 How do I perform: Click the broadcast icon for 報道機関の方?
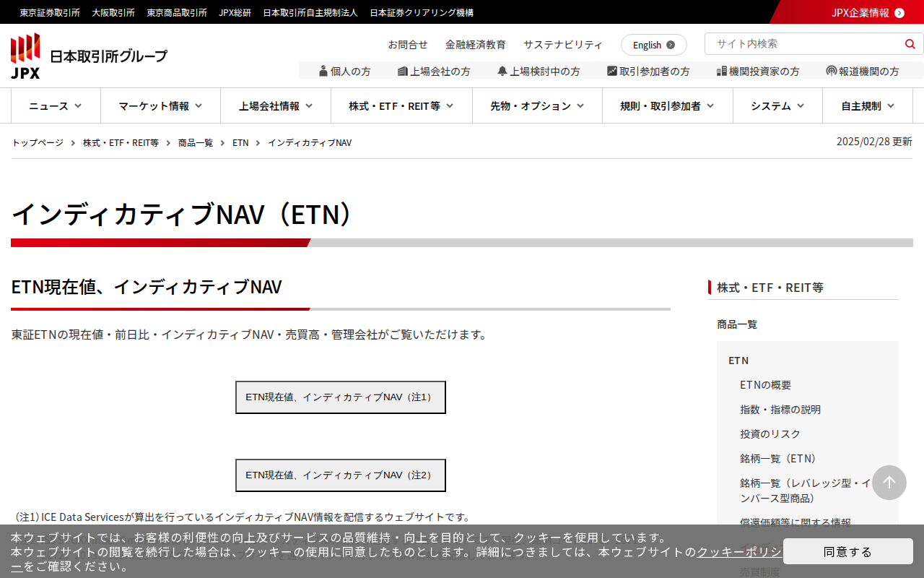pyautogui.click(x=832, y=71)
